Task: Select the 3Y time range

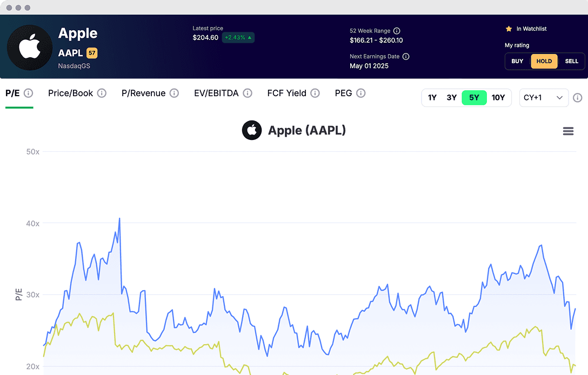Action: [x=451, y=97]
